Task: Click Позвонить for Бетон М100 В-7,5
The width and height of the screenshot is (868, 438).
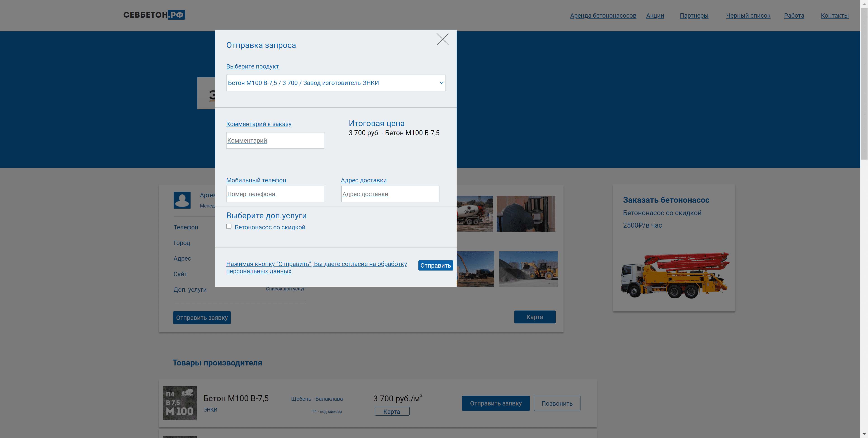Action: point(557,403)
